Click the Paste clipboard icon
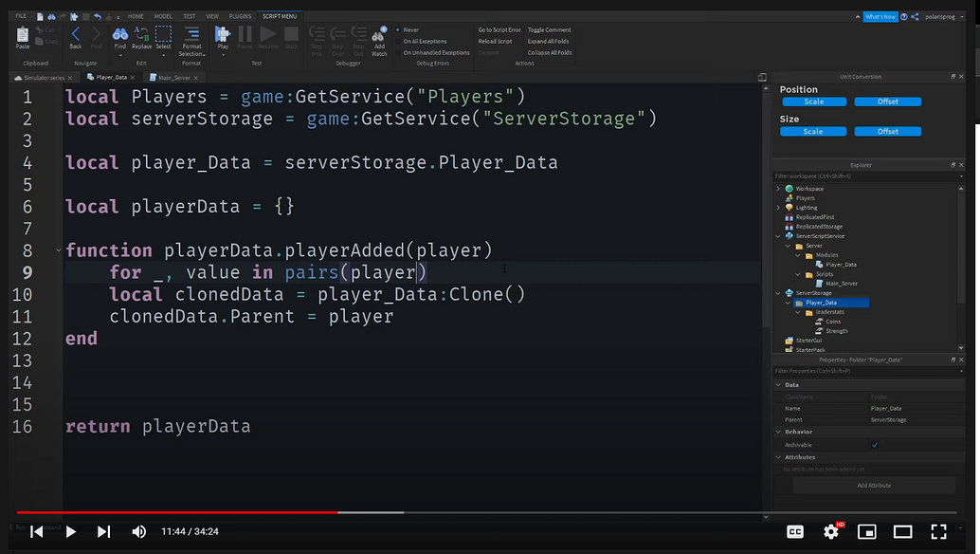This screenshot has height=554, width=980. click(23, 35)
